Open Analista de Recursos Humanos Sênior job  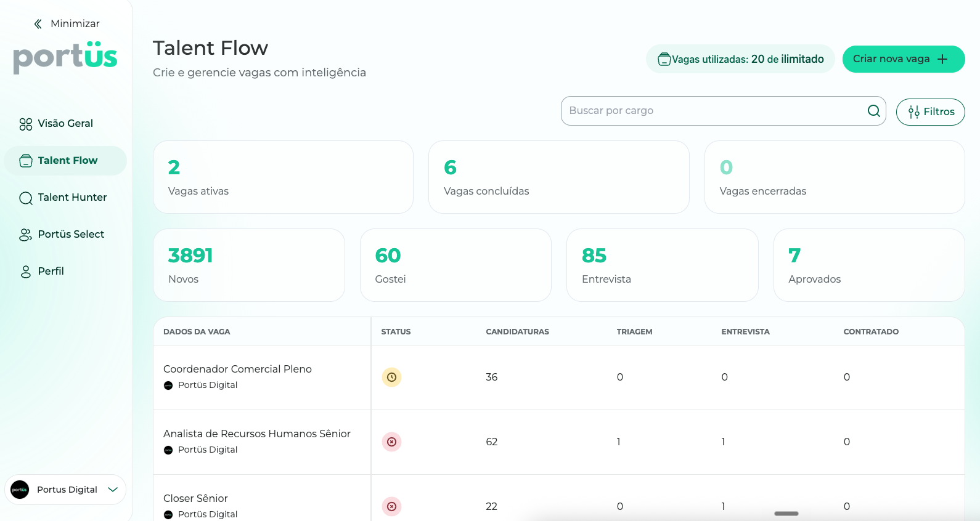point(257,434)
